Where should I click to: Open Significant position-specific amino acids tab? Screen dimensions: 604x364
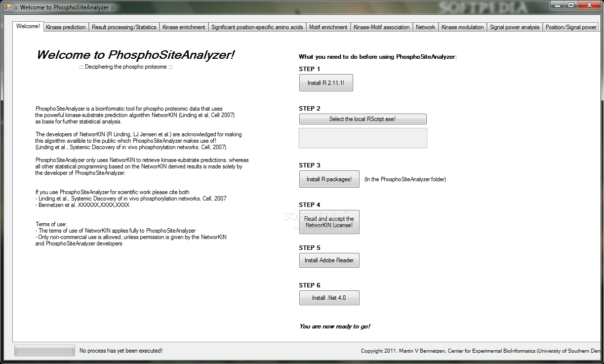point(257,27)
